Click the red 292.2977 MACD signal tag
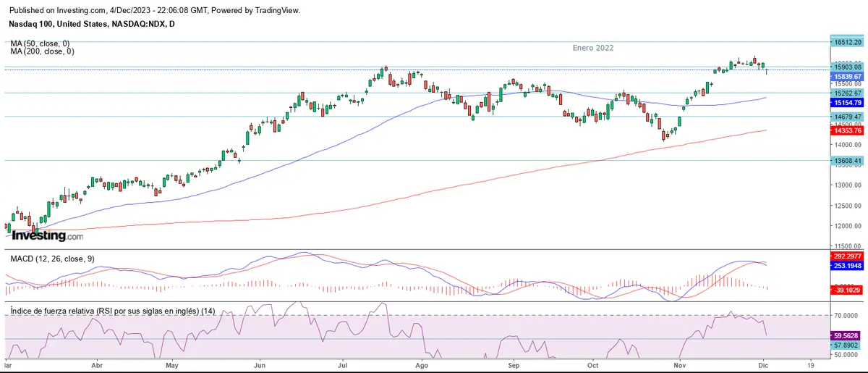This screenshot has height=373, width=868. tap(847, 256)
